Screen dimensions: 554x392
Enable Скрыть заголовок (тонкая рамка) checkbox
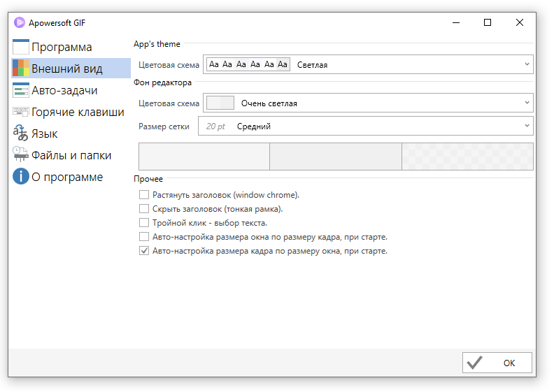(144, 209)
